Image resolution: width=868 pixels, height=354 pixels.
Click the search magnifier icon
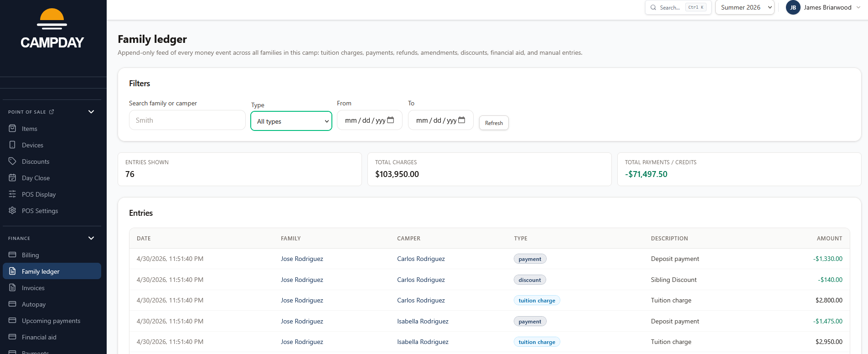653,7
